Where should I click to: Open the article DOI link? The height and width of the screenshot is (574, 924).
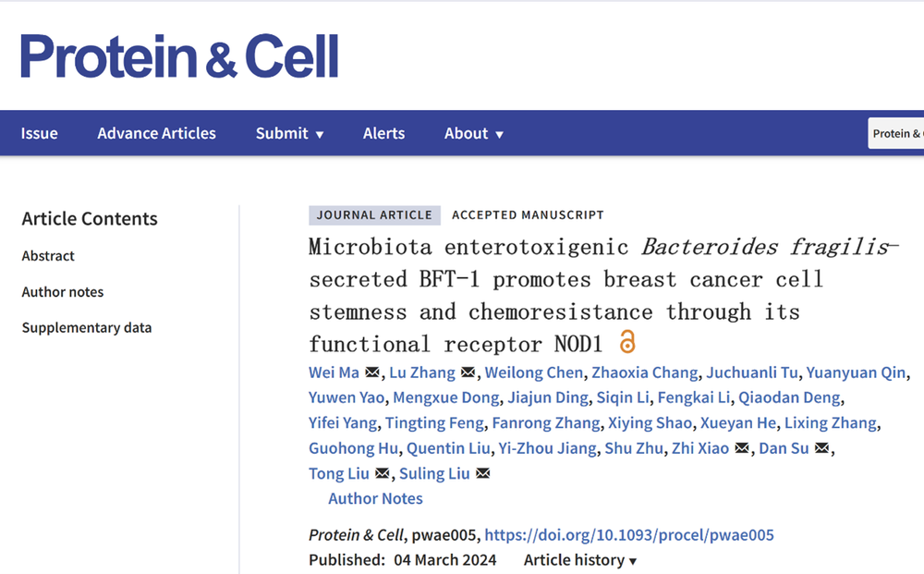pos(629,535)
